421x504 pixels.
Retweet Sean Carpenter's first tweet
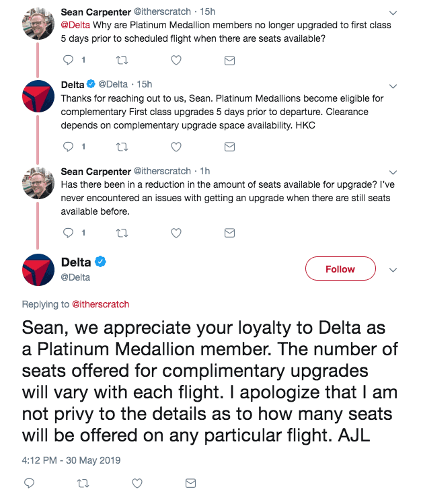pyautogui.click(x=122, y=61)
